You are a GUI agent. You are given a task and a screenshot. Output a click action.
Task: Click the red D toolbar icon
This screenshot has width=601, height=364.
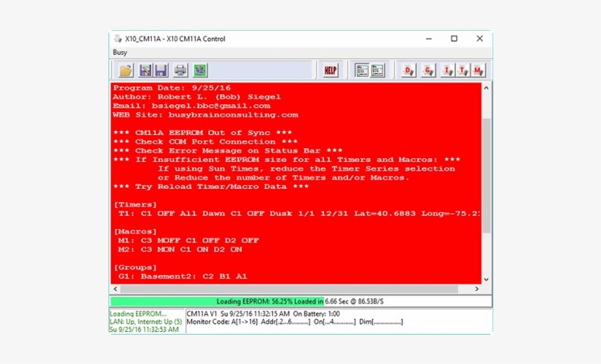409,70
